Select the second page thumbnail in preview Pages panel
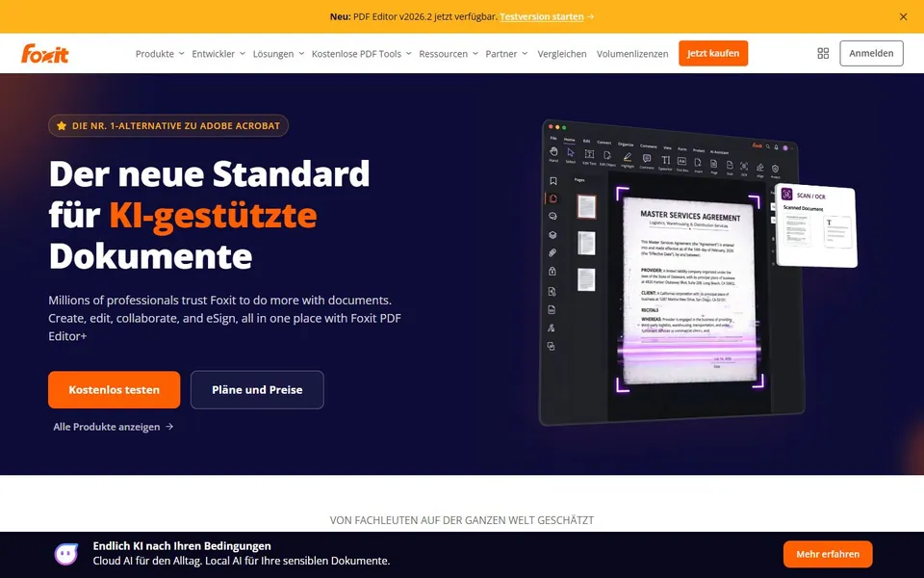The width and height of the screenshot is (924, 578). pos(586,243)
